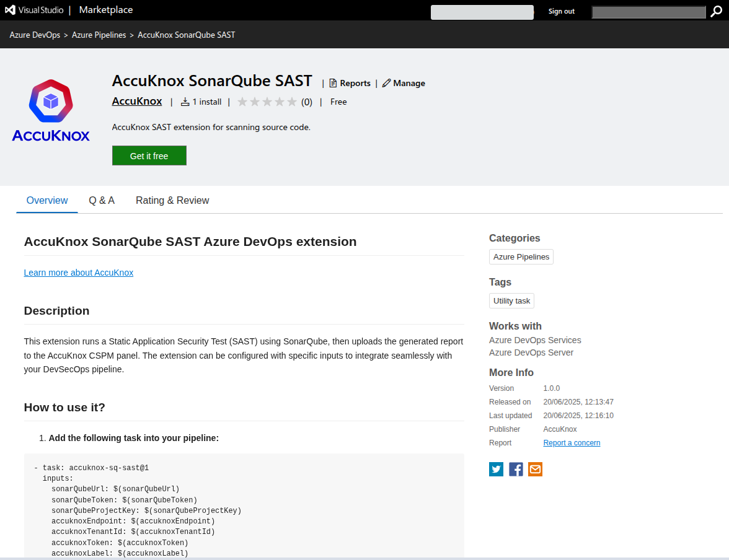This screenshot has width=729, height=560.
Task: Click the Utility task tag
Action: [511, 300]
